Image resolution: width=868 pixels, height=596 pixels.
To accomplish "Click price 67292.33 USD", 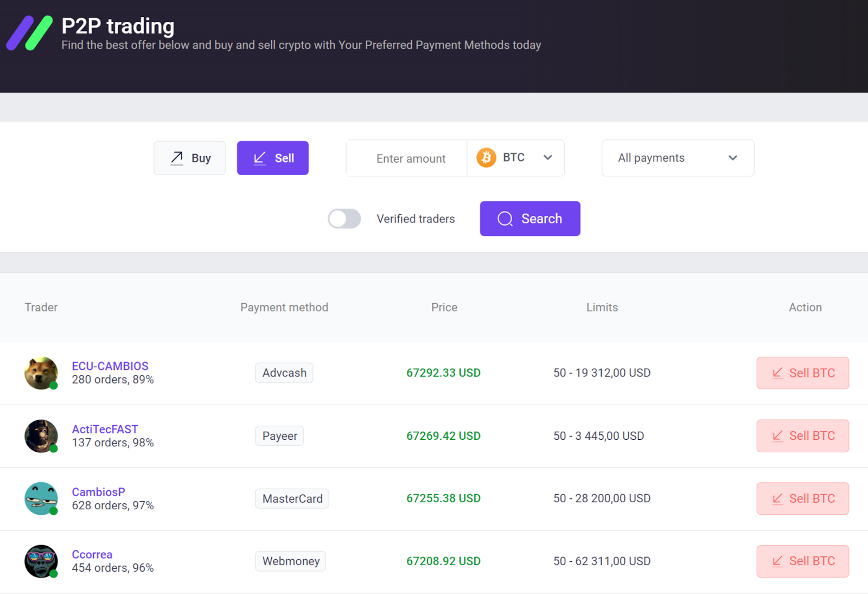I will 444,373.
